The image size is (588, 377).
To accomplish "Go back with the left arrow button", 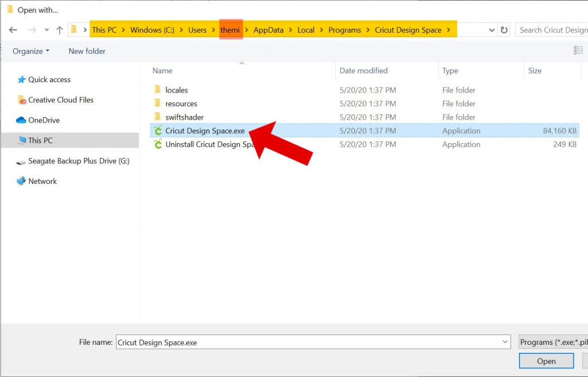I will pos(13,30).
